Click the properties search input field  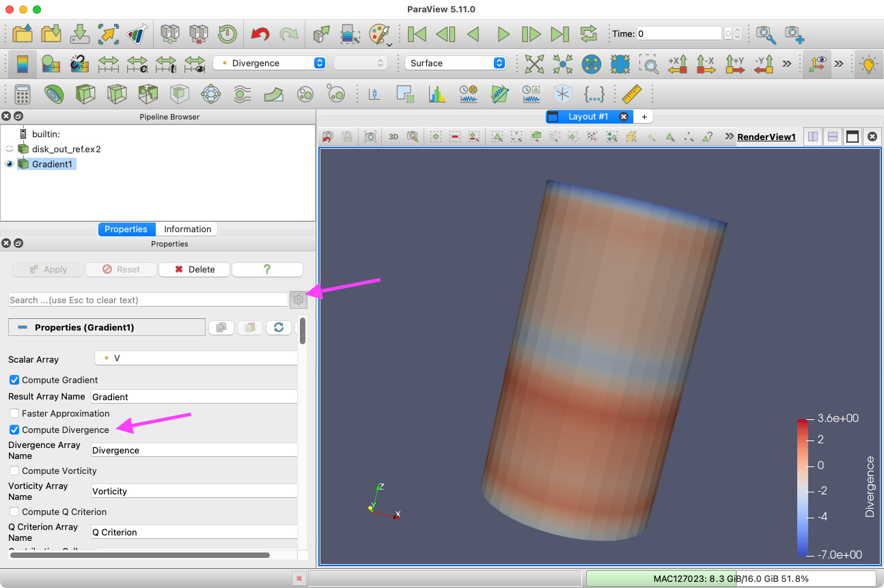coord(148,300)
